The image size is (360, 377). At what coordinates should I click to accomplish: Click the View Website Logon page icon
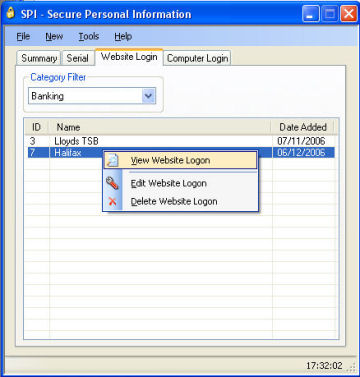[113, 160]
